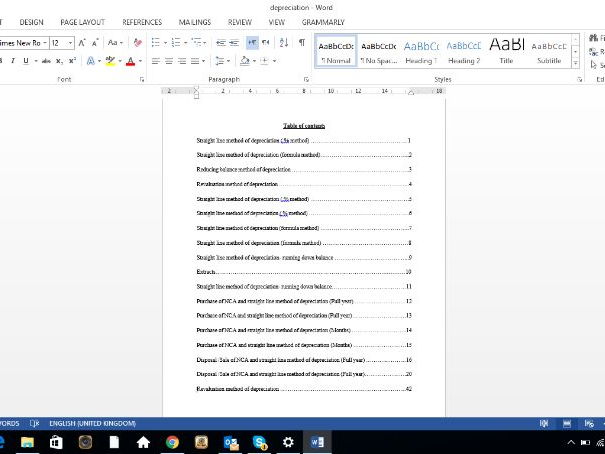Switch to the REFERENCES tab

[x=141, y=21]
